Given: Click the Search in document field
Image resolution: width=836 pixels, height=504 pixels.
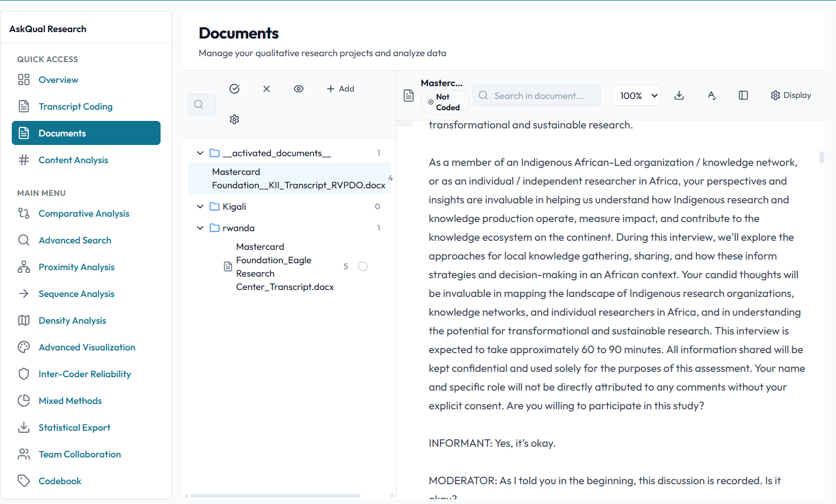Looking at the screenshot, I should [538, 96].
